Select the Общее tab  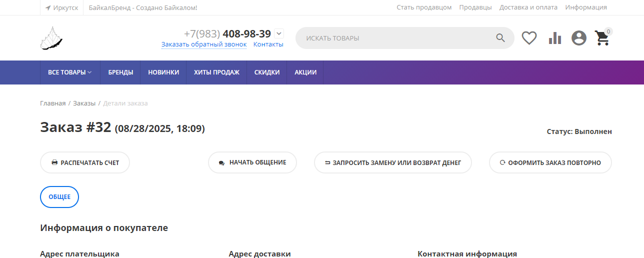(x=59, y=197)
